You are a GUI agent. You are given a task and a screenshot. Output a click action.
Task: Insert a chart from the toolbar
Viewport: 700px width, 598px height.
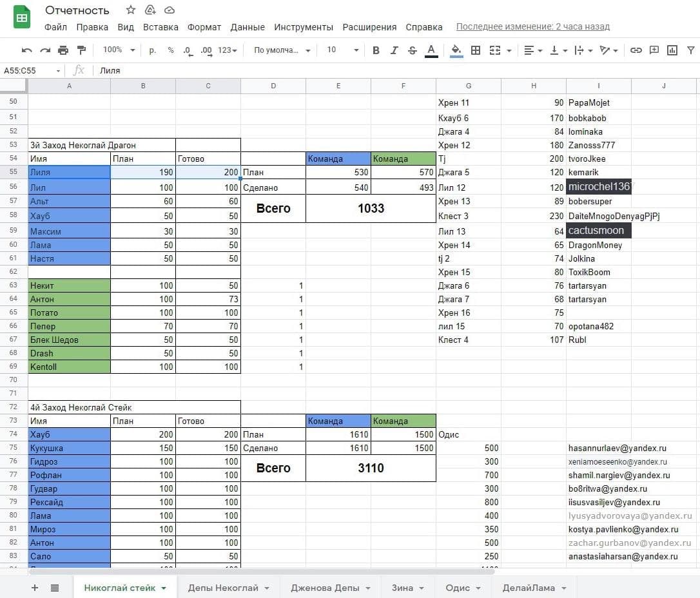[672, 50]
